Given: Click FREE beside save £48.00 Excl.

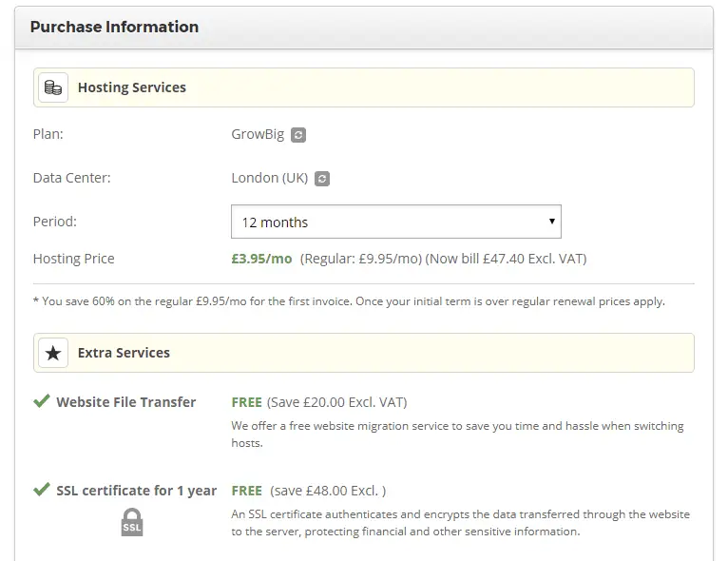Looking at the screenshot, I should tap(246, 491).
